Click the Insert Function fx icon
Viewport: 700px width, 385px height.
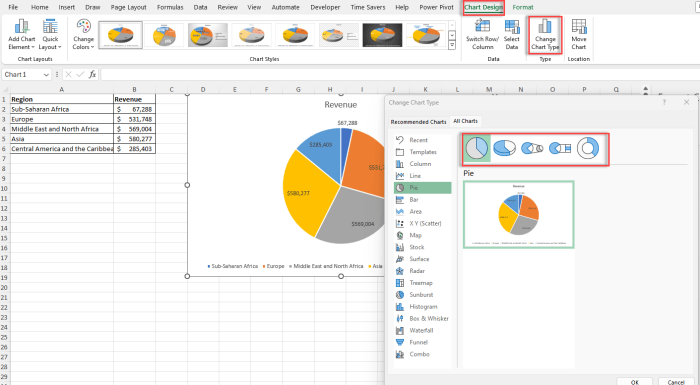92,74
